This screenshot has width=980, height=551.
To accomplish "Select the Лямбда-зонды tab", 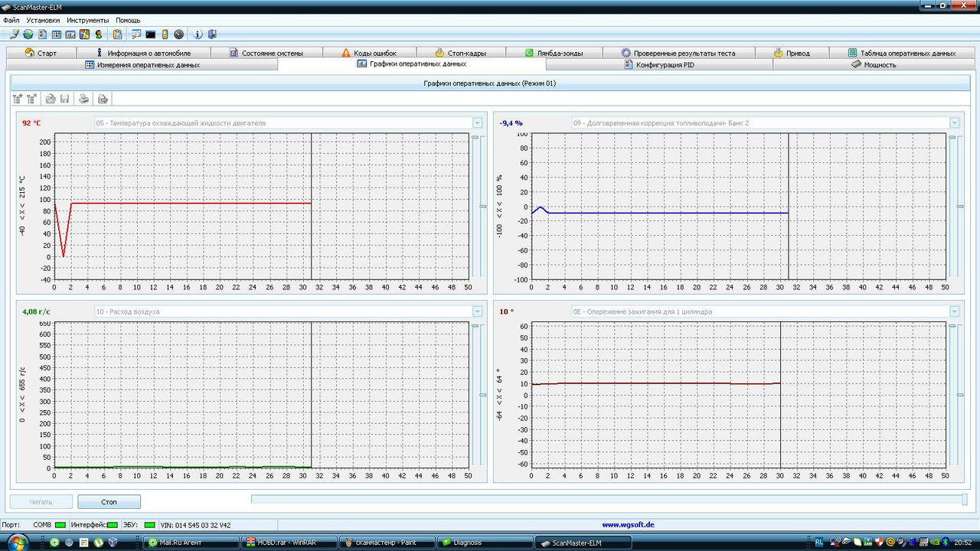I will point(554,53).
